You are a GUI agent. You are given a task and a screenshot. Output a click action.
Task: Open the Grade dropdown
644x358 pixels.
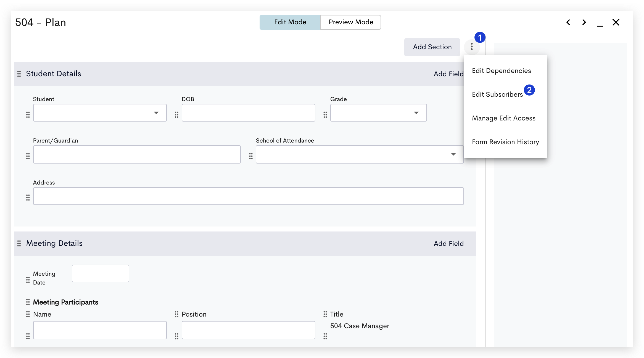(378, 113)
